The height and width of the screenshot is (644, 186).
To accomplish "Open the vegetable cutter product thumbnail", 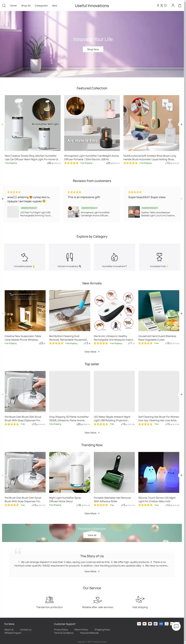I will [x=159, y=310].
